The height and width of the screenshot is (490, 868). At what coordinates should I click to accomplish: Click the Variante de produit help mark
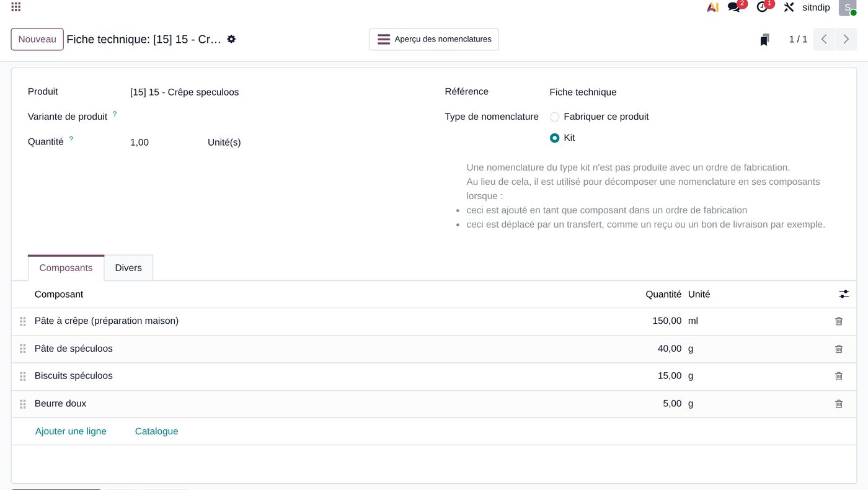115,114
